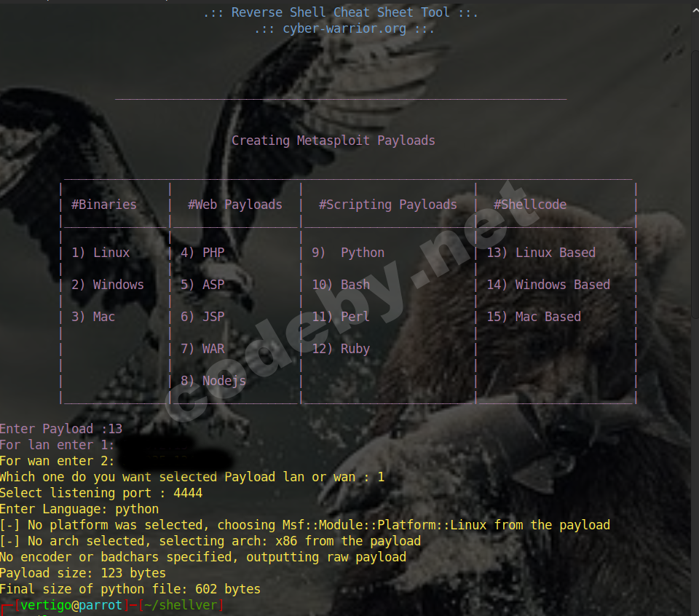Click the 'No arch selected' message line
The height and width of the screenshot is (616, 699).
tap(210, 541)
